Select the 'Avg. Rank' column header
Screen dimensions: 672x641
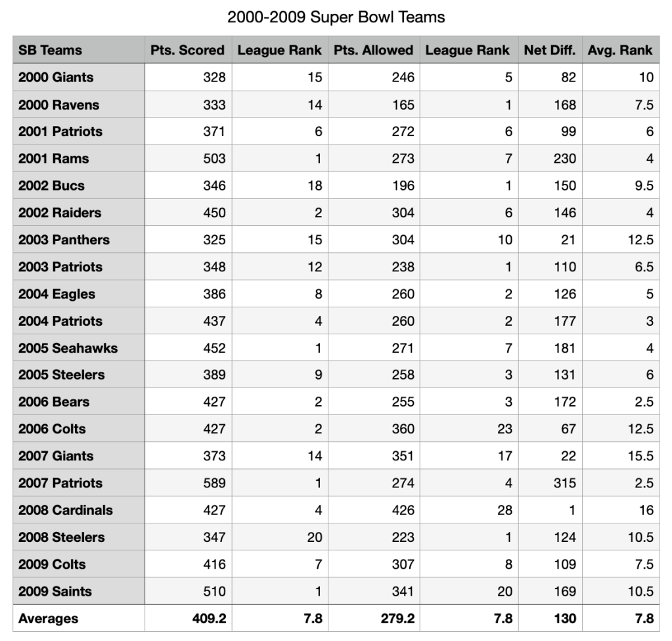pyautogui.click(x=620, y=50)
